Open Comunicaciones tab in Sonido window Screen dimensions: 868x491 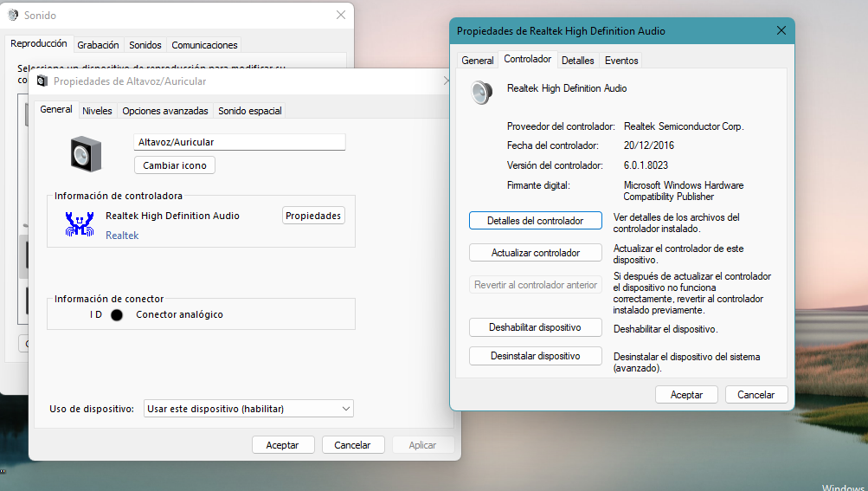pyautogui.click(x=204, y=45)
